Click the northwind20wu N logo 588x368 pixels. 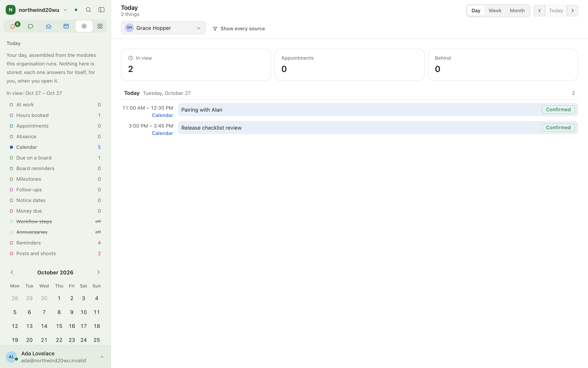(x=10, y=10)
